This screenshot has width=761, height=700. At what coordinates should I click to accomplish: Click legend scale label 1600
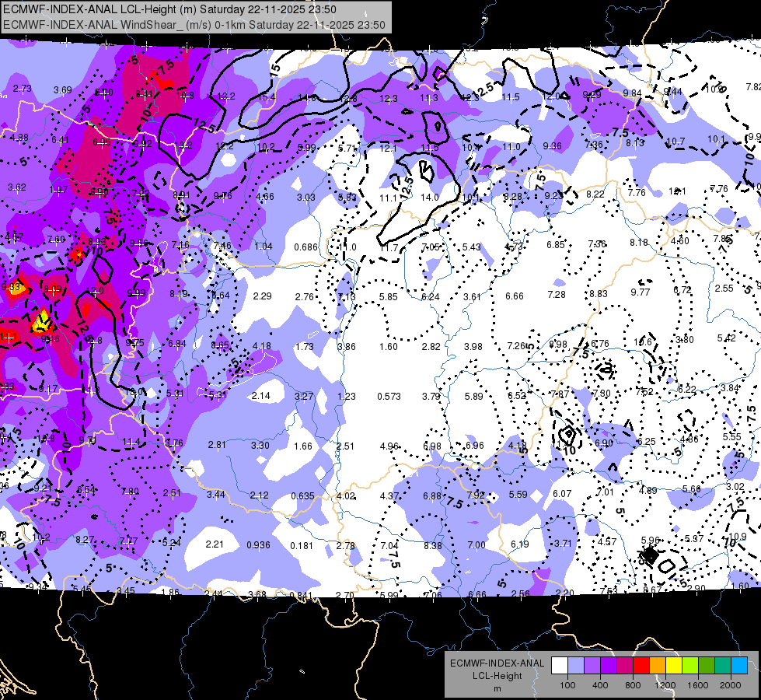pyautogui.click(x=698, y=685)
